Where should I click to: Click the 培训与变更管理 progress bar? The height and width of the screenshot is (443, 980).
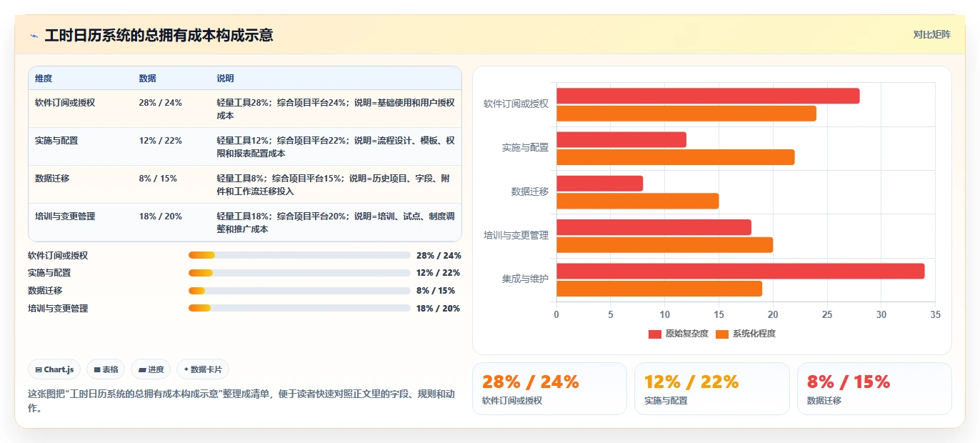pos(299,308)
